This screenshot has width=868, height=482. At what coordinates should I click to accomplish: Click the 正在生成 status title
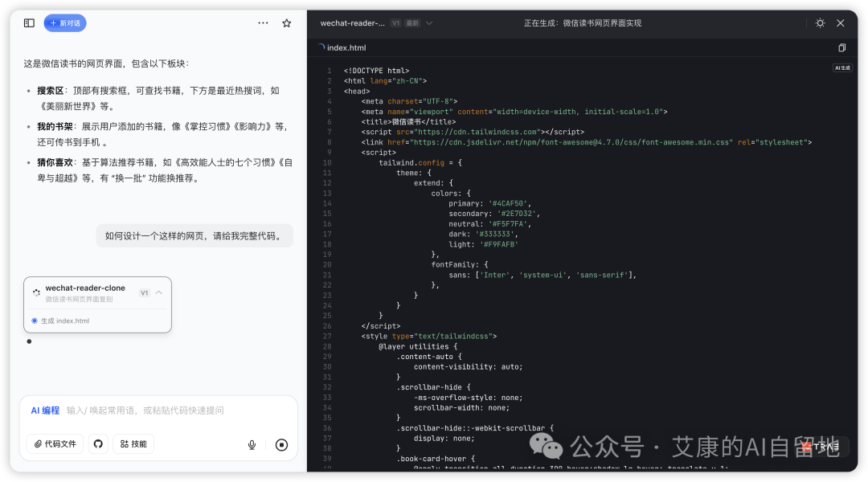[583, 23]
